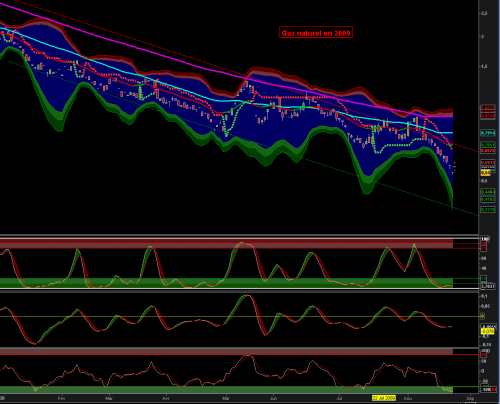The height and width of the screenshot is (404, 500).
Task: Click the separator between price chart and first indicator
Action: [239, 236]
